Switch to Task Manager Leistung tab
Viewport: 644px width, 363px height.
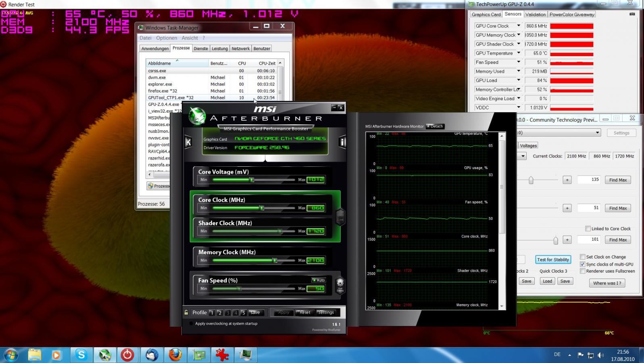[220, 48]
